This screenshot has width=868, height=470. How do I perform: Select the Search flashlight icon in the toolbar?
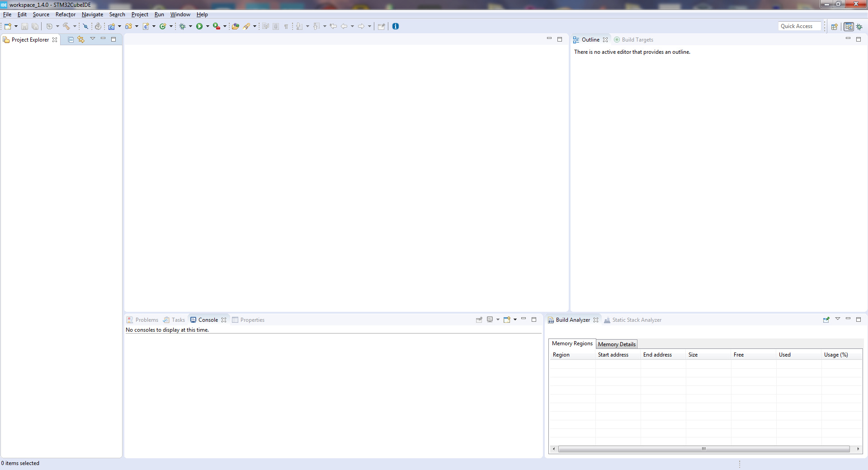click(247, 26)
